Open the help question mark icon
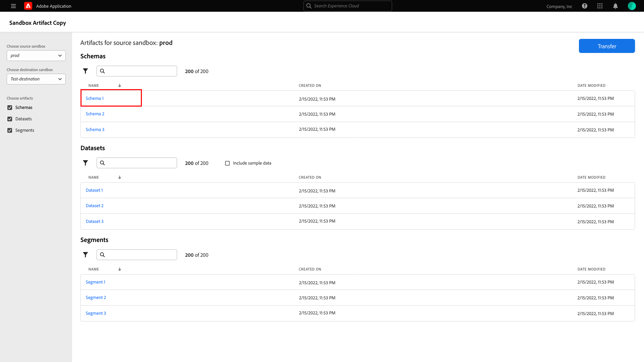Image resolution: width=644 pixels, height=362 pixels. (585, 6)
